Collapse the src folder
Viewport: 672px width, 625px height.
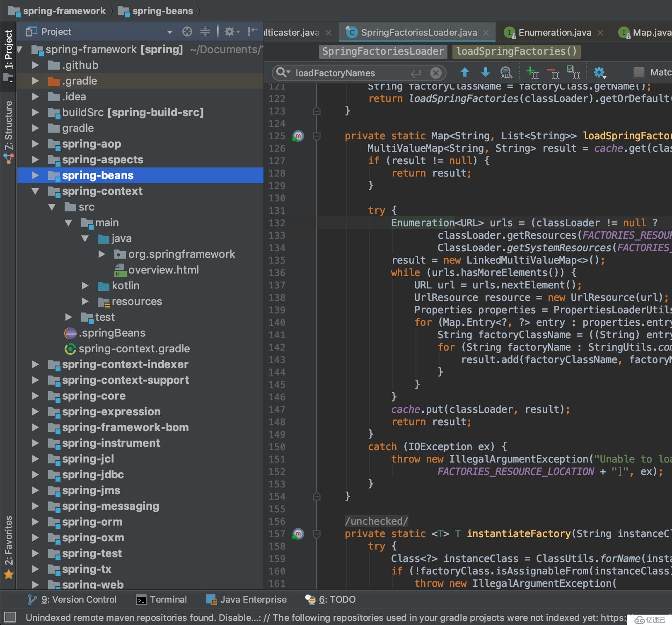point(52,207)
